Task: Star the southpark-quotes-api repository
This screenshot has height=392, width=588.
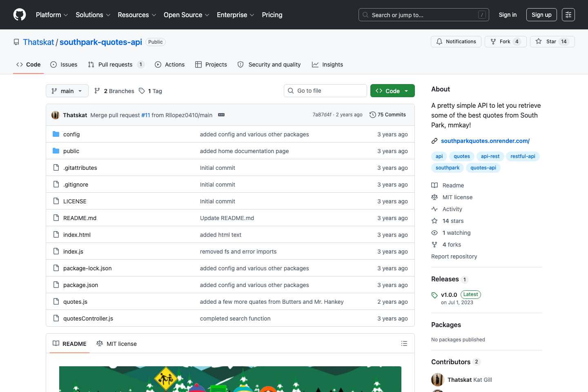Action: click(x=552, y=42)
